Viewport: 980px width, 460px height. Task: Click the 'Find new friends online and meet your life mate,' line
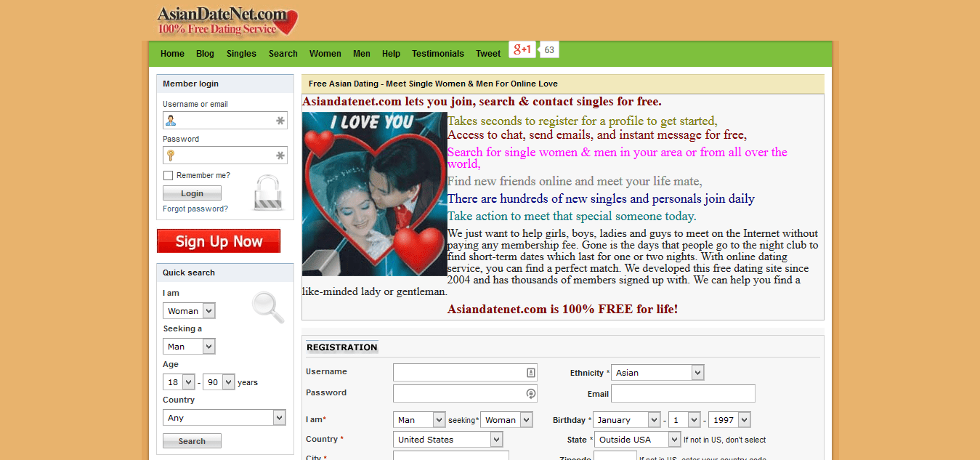coord(575,182)
